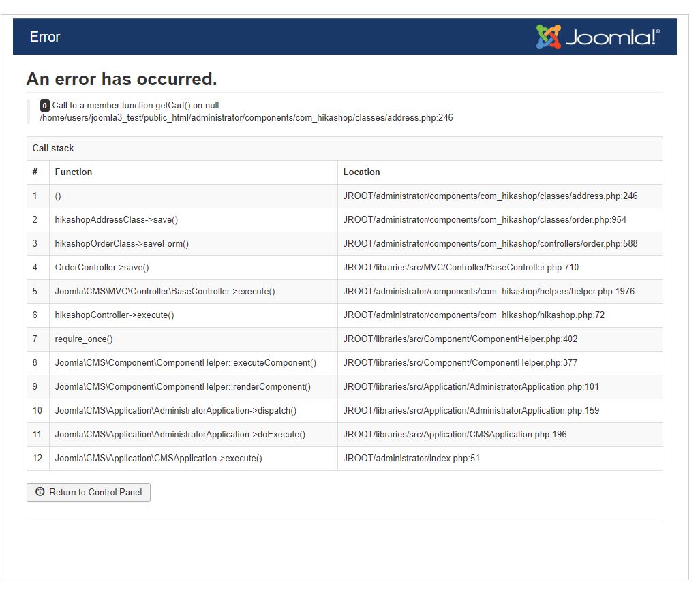Click the CMSApplication->execute() function entry
700x590 pixels.
[158, 458]
